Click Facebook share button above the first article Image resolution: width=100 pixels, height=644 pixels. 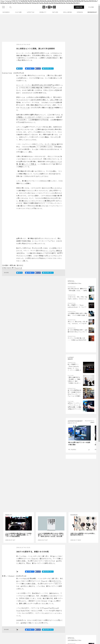pyautogui.click(x=38, y=69)
